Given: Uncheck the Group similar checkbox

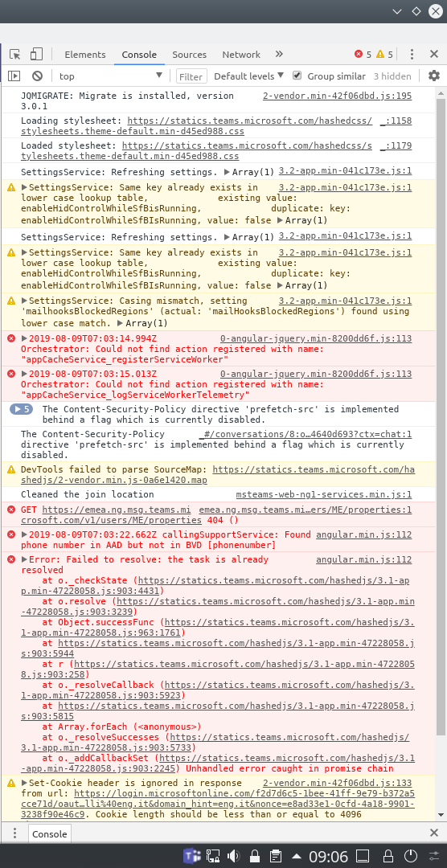Looking at the screenshot, I should [x=297, y=76].
